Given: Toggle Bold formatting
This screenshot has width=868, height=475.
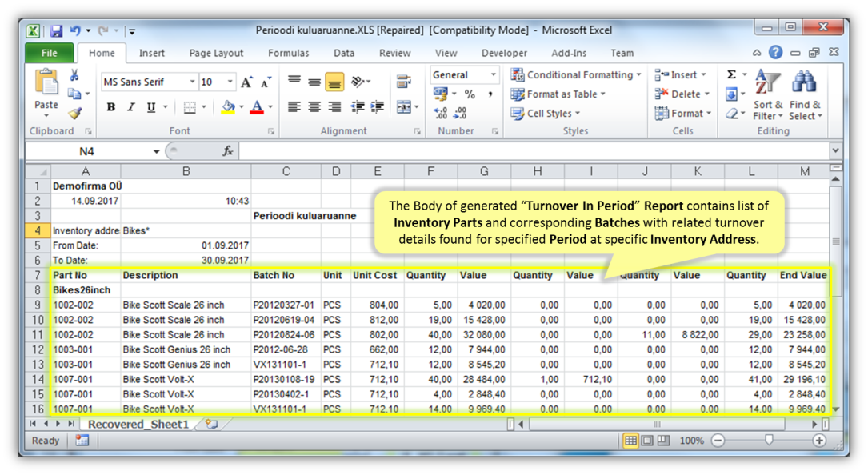Looking at the screenshot, I should [110, 107].
